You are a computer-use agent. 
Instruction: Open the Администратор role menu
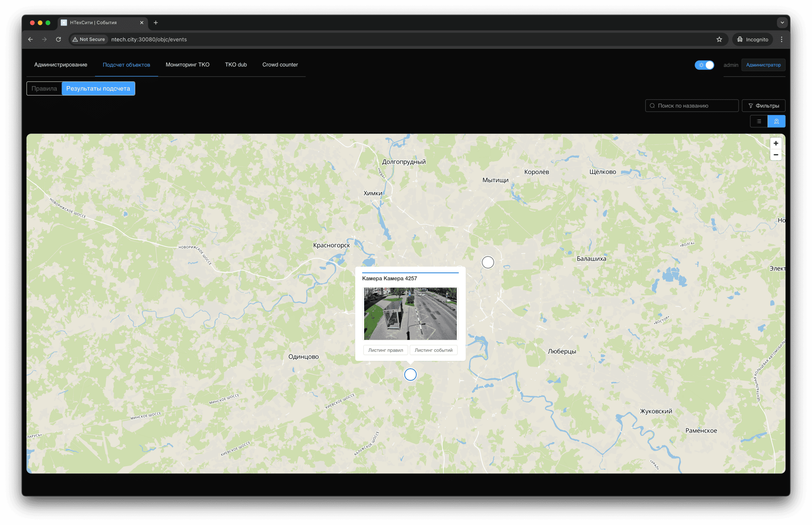coord(763,65)
